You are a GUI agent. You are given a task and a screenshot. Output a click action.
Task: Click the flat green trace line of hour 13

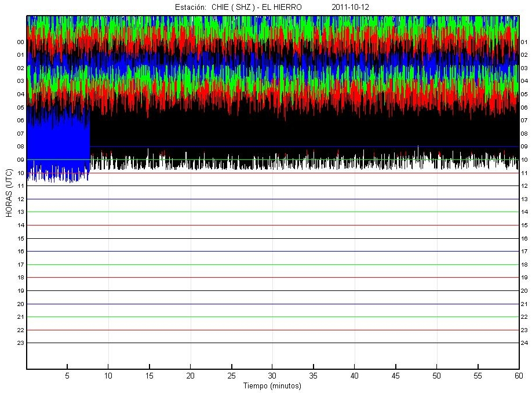point(273,212)
